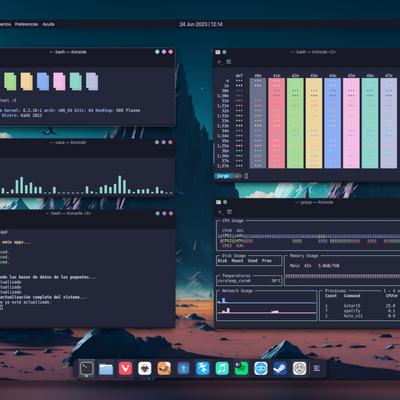The height and width of the screenshot is (400, 400).
Task: Open the orange app icon in the dock
Action: coord(164,369)
